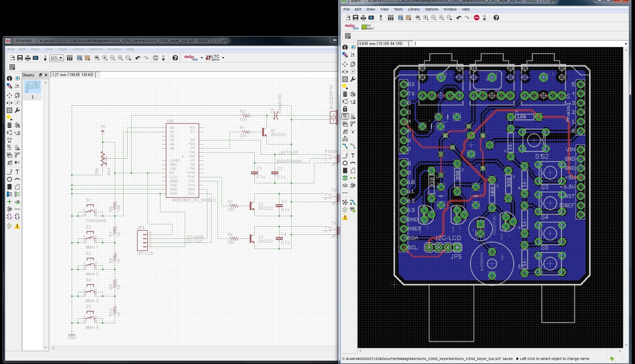This screenshot has width=635, height=364.
Task: Select the Delete tool in board editor
Action: click(345, 94)
